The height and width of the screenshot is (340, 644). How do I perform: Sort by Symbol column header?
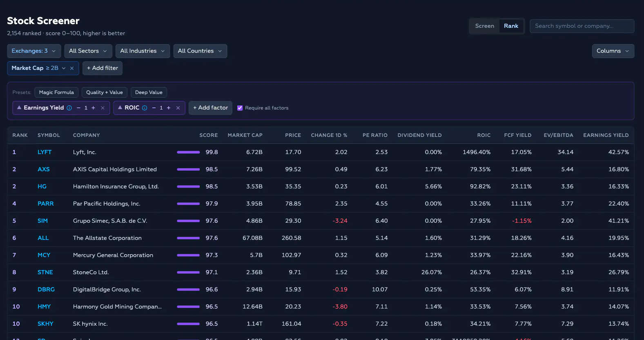49,135
